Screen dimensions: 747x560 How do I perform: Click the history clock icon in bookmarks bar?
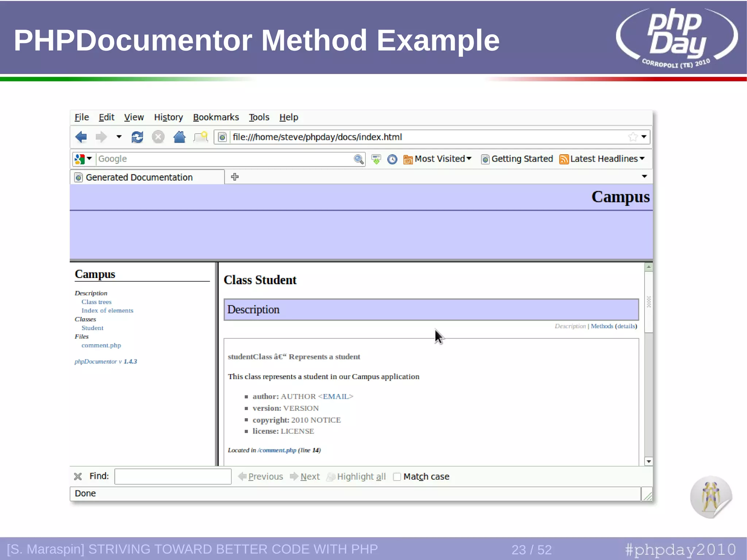pyautogui.click(x=392, y=159)
